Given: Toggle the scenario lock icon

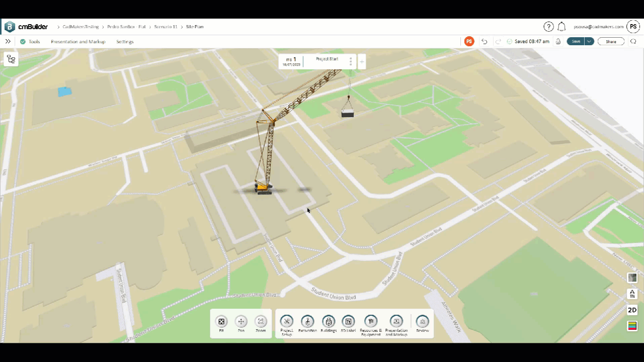Looking at the screenshot, I should pyautogui.click(x=558, y=41).
